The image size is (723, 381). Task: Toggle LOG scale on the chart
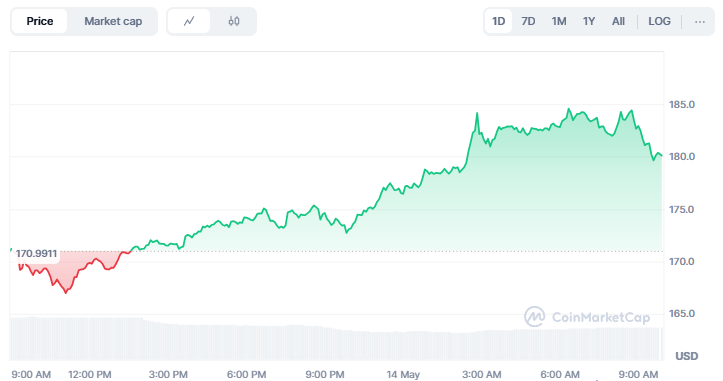659,21
